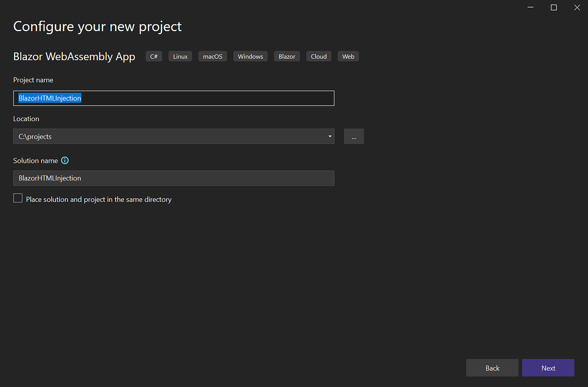Select the Solution name field showing BlazorHTMLInjection
This screenshot has height=387, width=588.
pyautogui.click(x=173, y=178)
